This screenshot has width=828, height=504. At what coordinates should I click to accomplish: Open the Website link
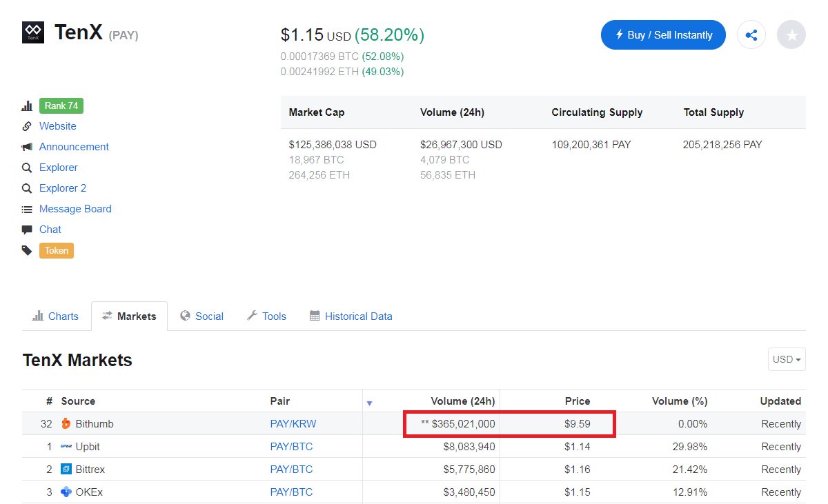click(58, 126)
